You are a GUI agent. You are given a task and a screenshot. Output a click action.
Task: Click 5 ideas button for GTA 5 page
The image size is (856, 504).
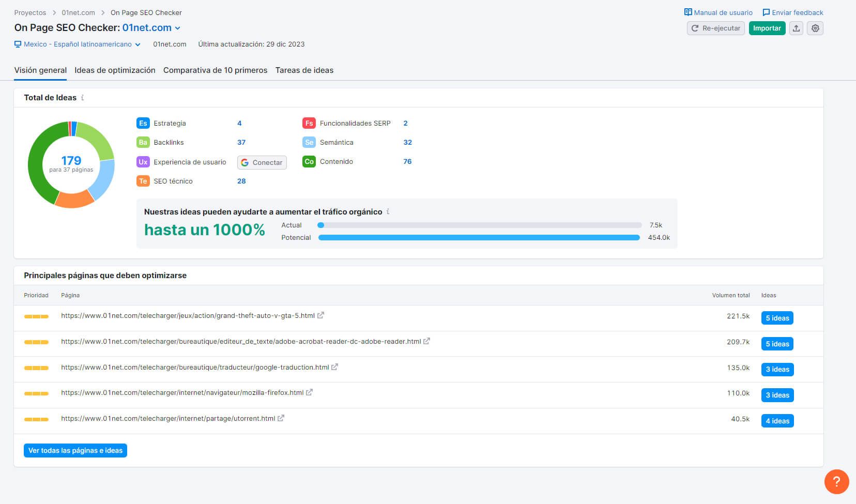click(777, 318)
